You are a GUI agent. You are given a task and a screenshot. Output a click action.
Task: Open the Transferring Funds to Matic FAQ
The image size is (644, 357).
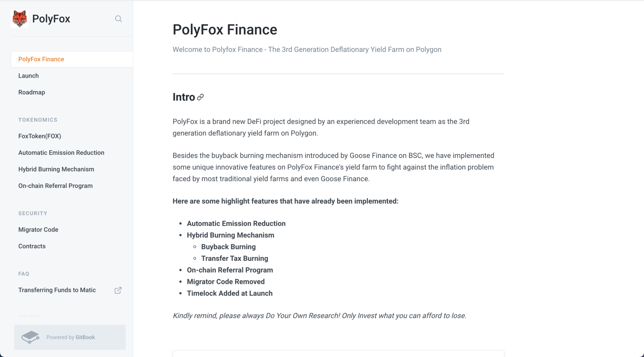coord(57,290)
